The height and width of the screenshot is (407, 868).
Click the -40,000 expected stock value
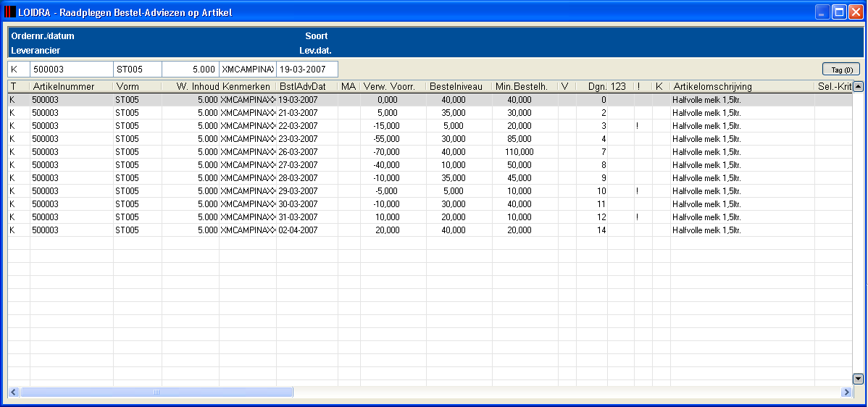386,165
